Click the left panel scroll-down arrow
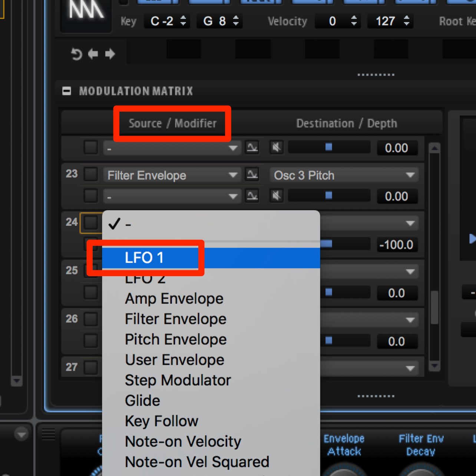Screen dimensions: 476x476 click(x=17, y=381)
